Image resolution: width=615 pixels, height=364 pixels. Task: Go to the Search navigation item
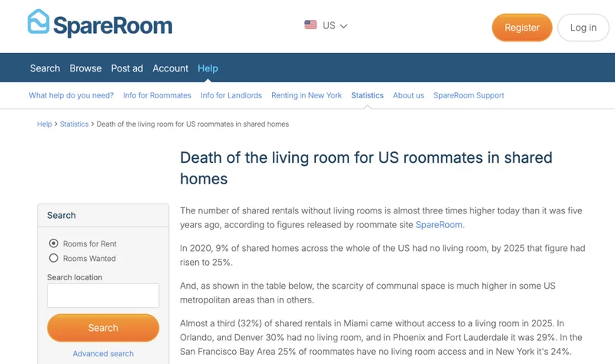pyautogui.click(x=45, y=68)
